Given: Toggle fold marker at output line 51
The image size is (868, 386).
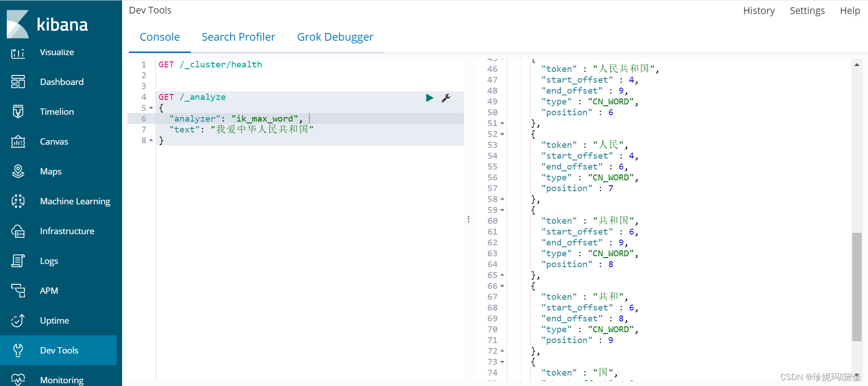Looking at the screenshot, I should point(502,123).
